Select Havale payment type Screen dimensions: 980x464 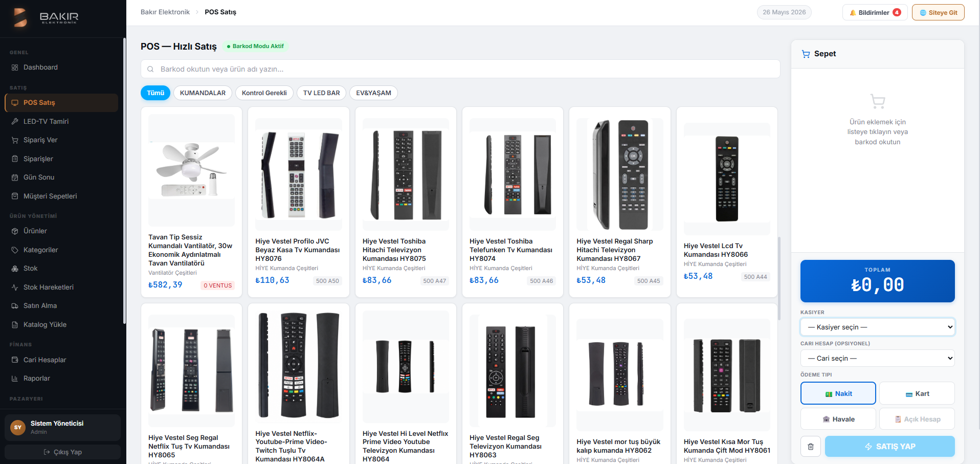coord(838,419)
